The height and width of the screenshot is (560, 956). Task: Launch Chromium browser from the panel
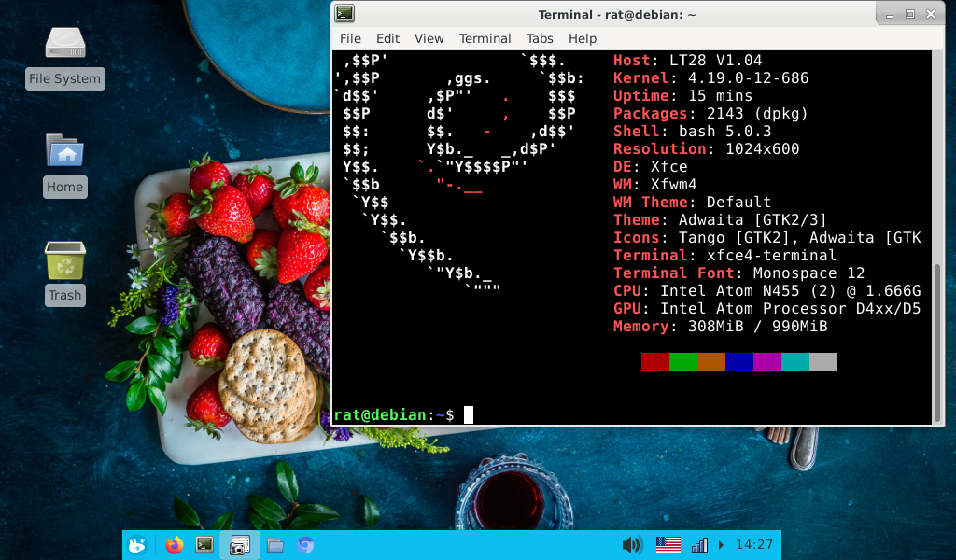tap(305, 545)
